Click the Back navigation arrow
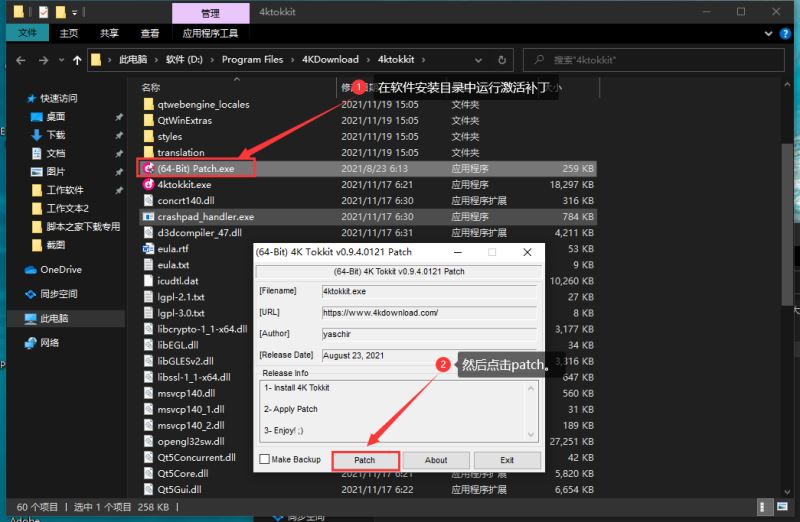Viewport: 800px width, 522px height. [x=21, y=60]
